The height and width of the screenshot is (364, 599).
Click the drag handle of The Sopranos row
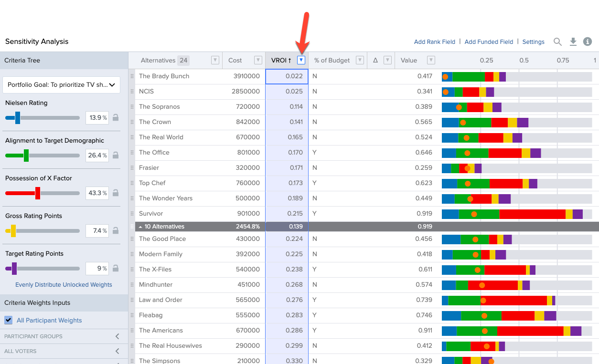pyautogui.click(x=132, y=107)
